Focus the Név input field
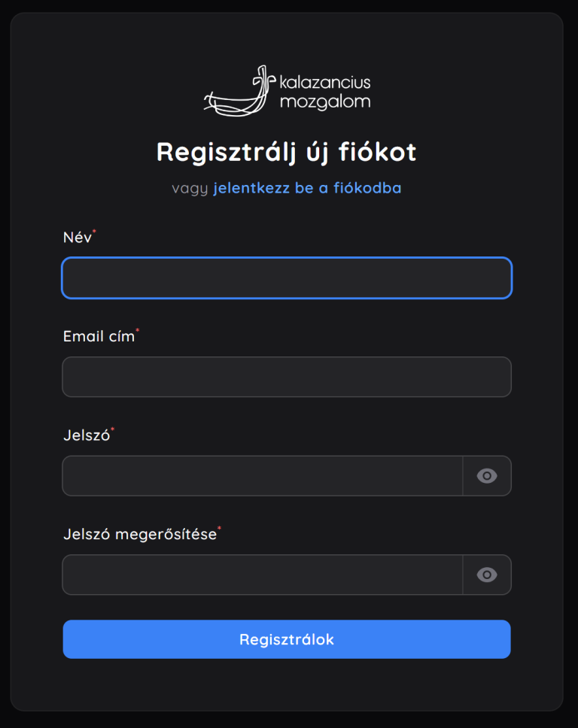This screenshot has height=728, width=578. coord(287,278)
